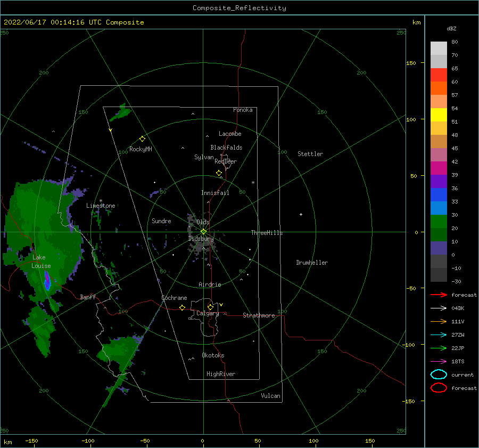Viewport: 479px width, 448px height.
Task: Click the Lacombe city label
Action: 230,134
